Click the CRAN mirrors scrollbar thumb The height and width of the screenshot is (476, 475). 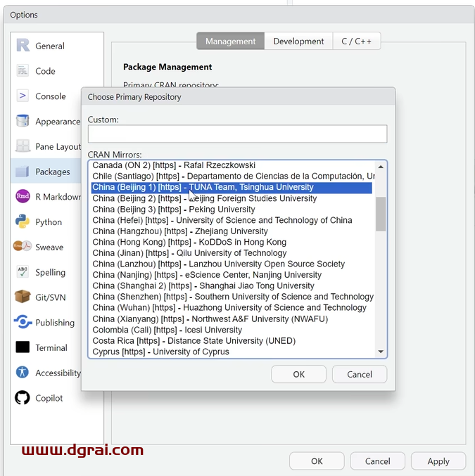(381, 214)
